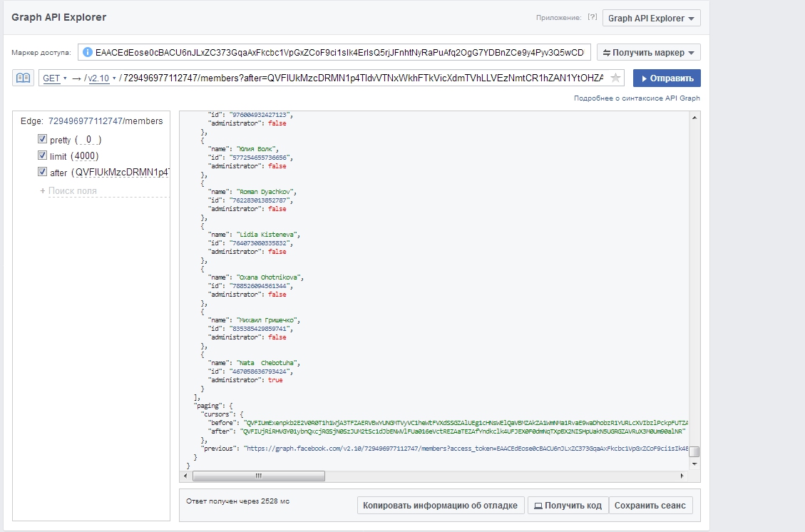Click the access token input field
The width and height of the screenshot is (805, 532).
point(334,52)
